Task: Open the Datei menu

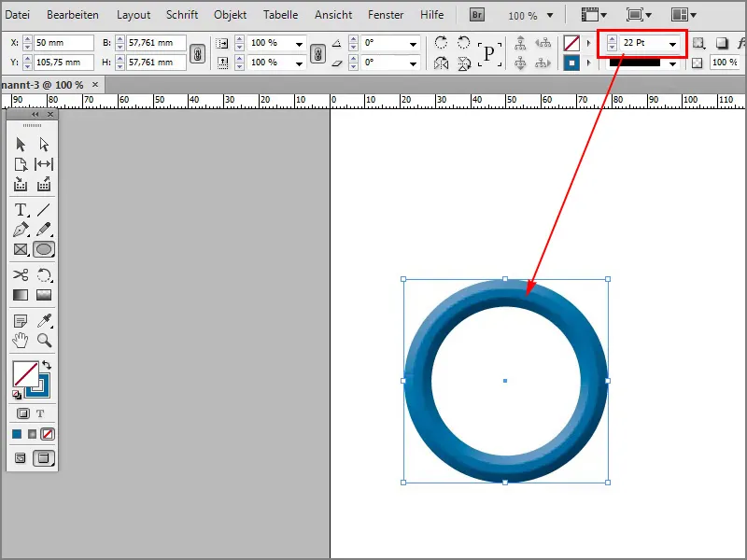Action: coord(17,15)
